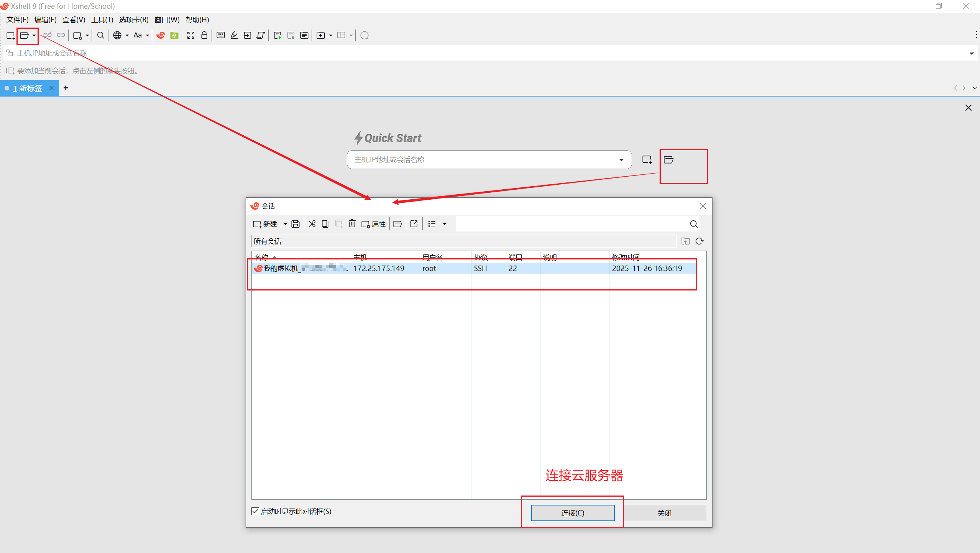Click the folder-plus toolbar icon

(x=321, y=36)
